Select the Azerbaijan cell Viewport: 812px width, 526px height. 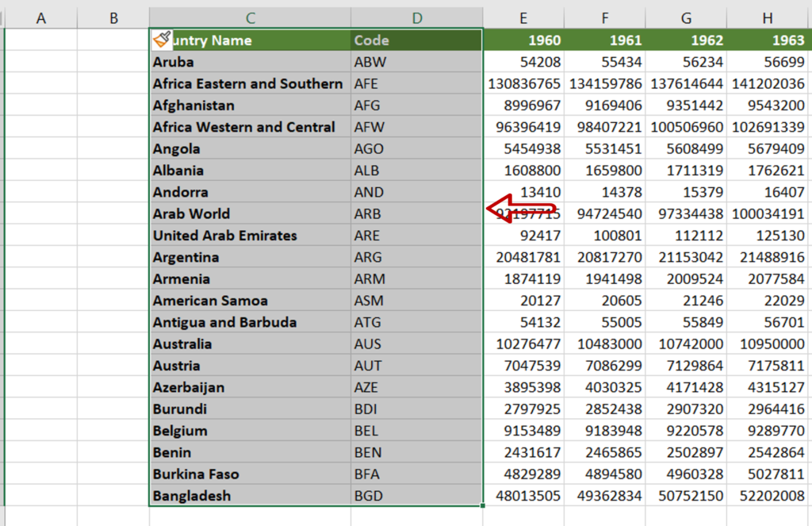click(250, 387)
